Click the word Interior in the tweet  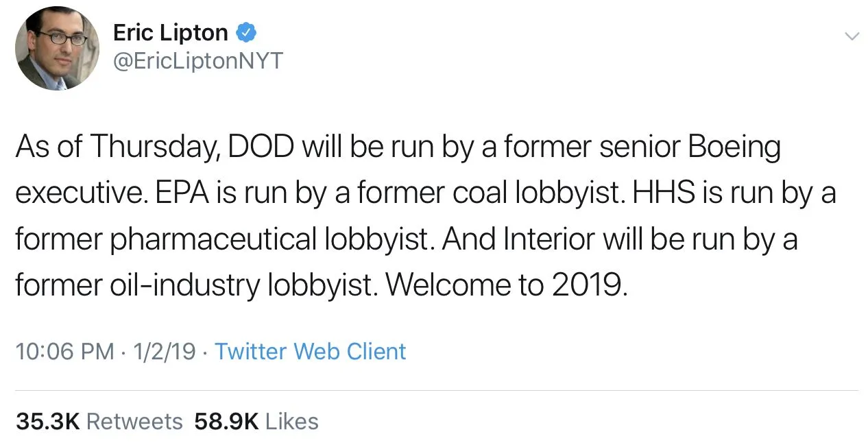point(550,239)
